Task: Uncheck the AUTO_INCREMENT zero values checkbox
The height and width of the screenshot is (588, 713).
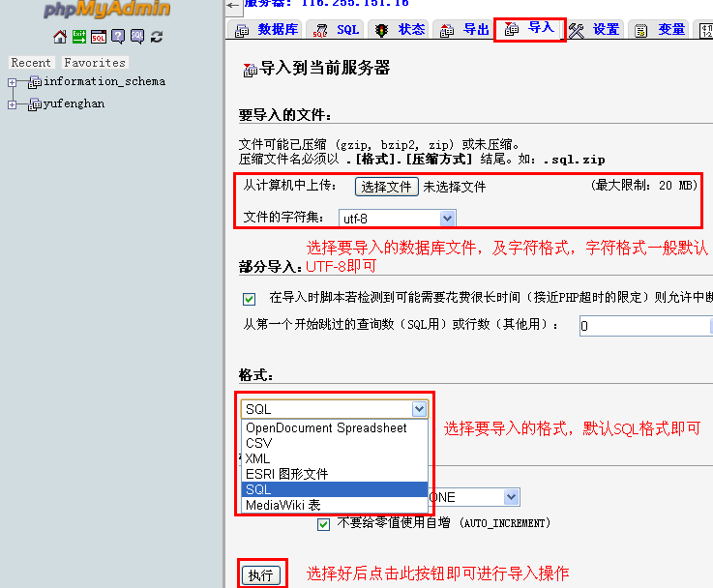Action: click(x=324, y=523)
